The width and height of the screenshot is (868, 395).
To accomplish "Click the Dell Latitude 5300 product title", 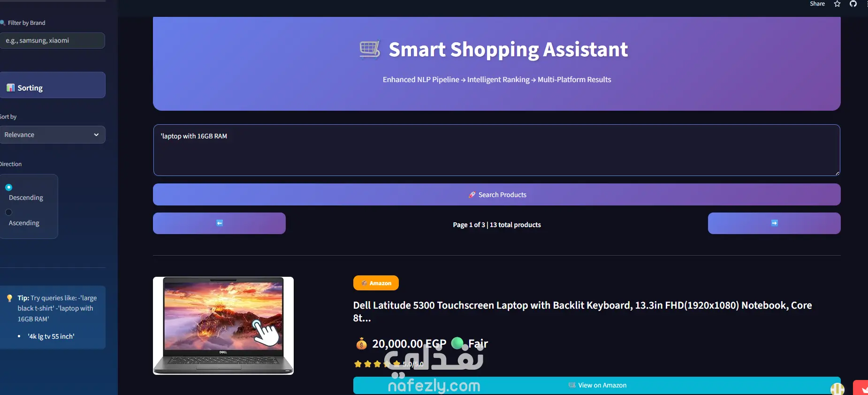I will pyautogui.click(x=582, y=311).
